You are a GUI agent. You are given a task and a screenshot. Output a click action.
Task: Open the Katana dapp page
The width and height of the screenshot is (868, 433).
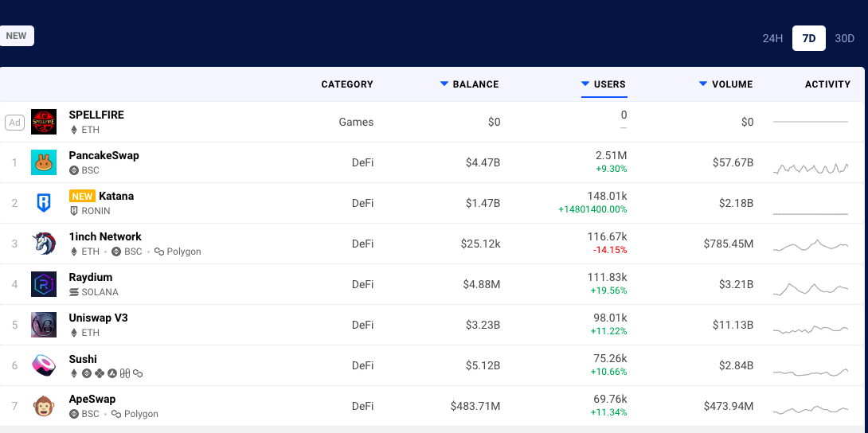tap(116, 196)
